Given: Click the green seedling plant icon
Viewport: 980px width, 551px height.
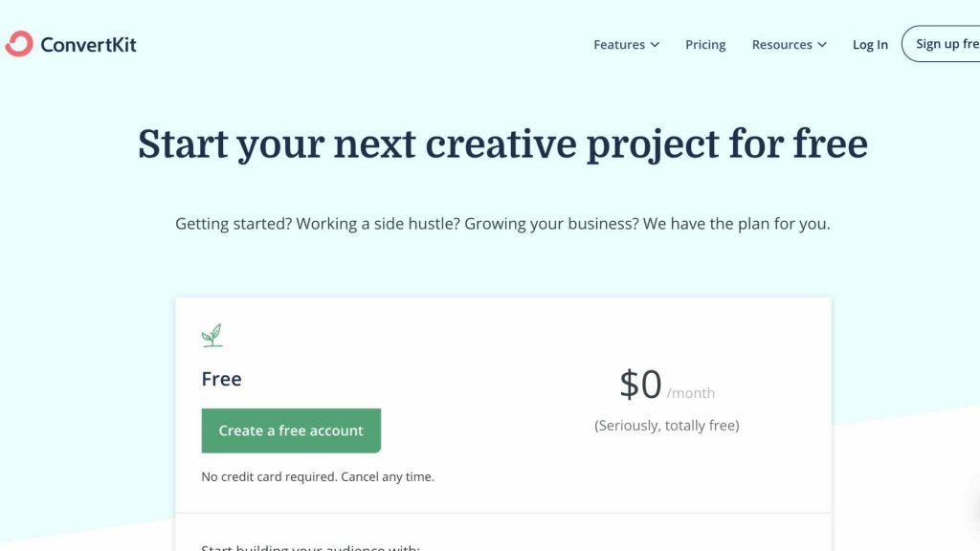Looking at the screenshot, I should click(x=212, y=336).
